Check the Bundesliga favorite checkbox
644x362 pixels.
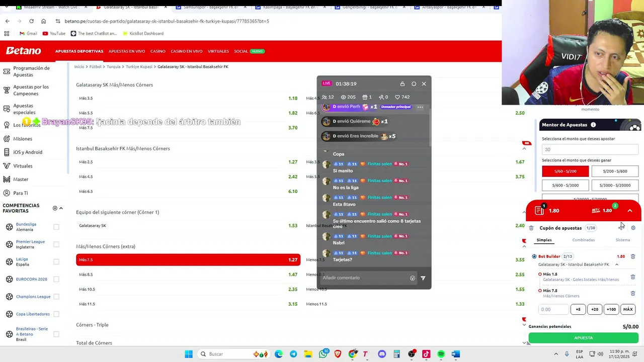pyautogui.click(x=56, y=227)
